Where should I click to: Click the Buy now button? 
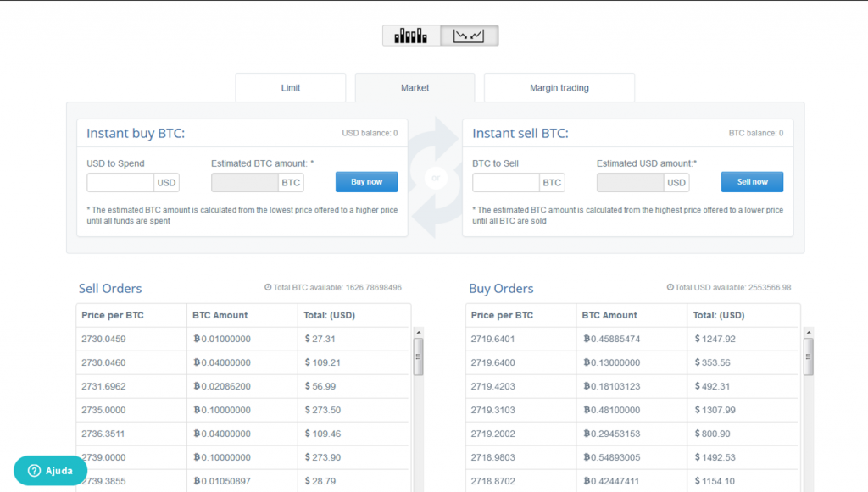pos(366,182)
